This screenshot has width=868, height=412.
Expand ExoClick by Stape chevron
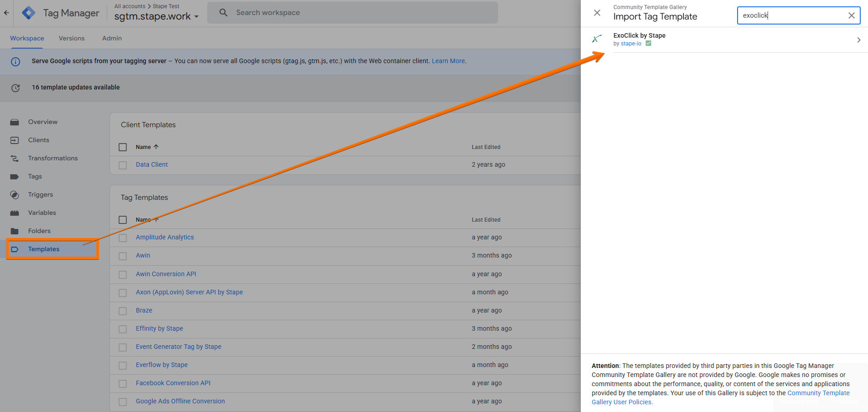click(858, 40)
